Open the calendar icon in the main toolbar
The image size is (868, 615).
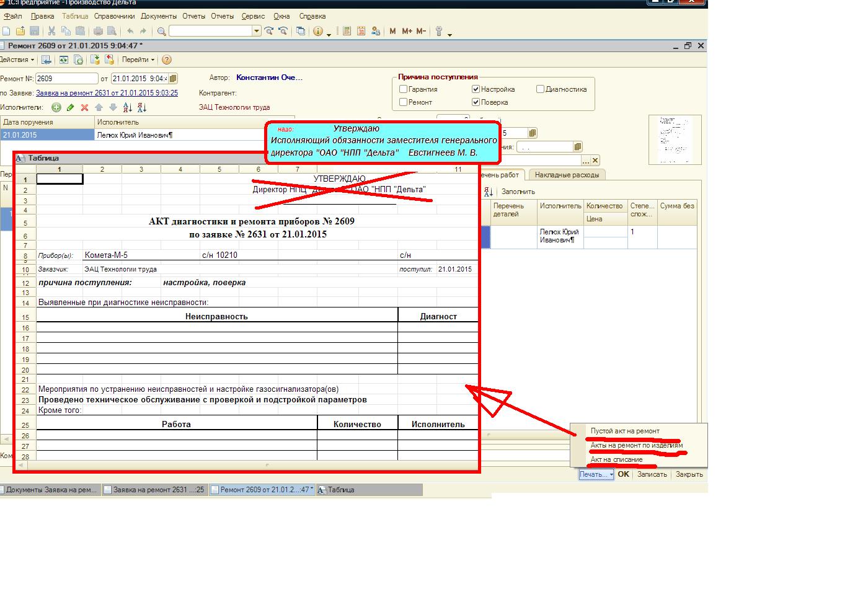[x=361, y=31]
